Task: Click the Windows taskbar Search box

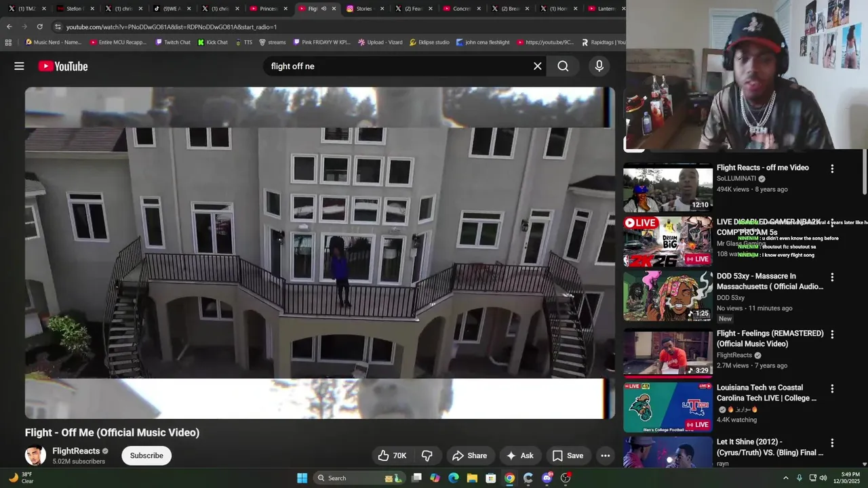Action: 359,478
